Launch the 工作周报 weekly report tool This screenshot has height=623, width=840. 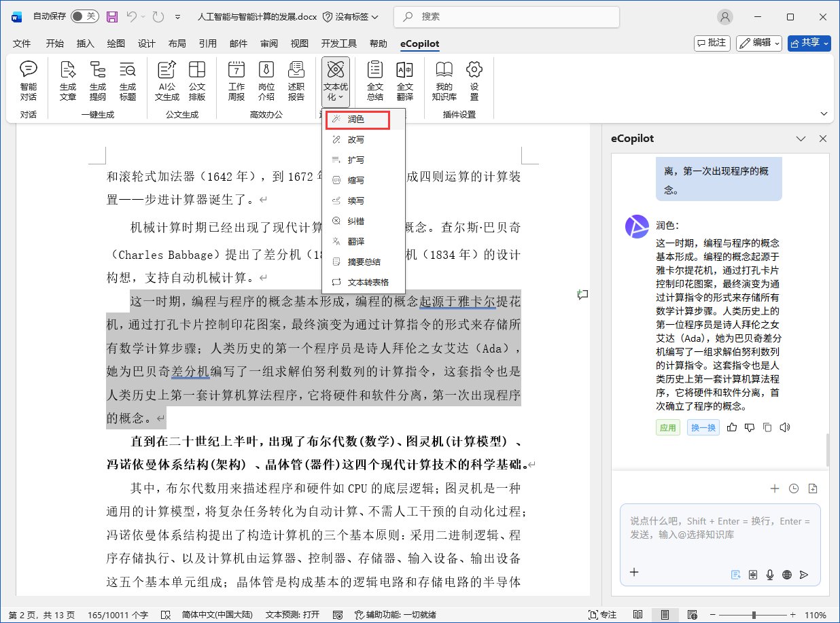point(236,81)
